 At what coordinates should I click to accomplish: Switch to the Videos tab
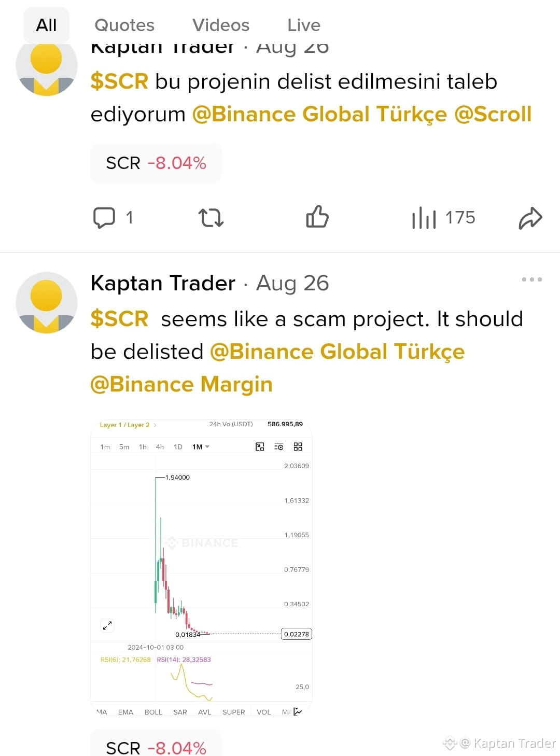pyautogui.click(x=221, y=25)
